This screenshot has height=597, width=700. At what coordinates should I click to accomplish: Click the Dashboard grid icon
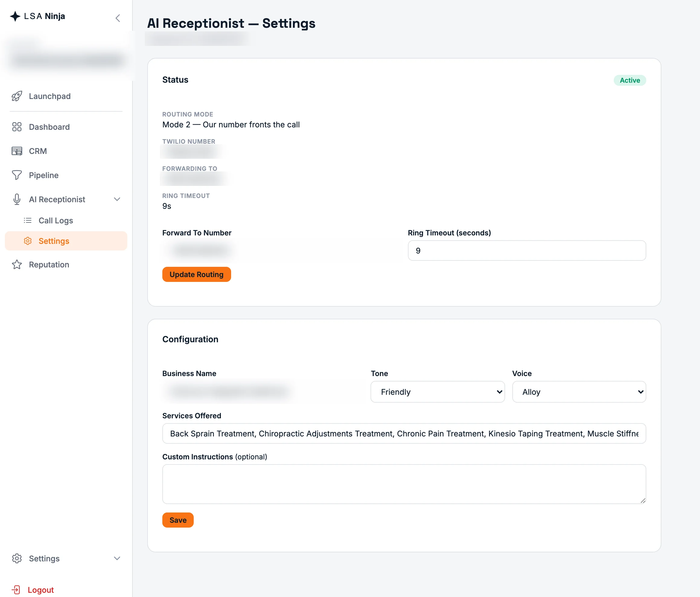[17, 127]
